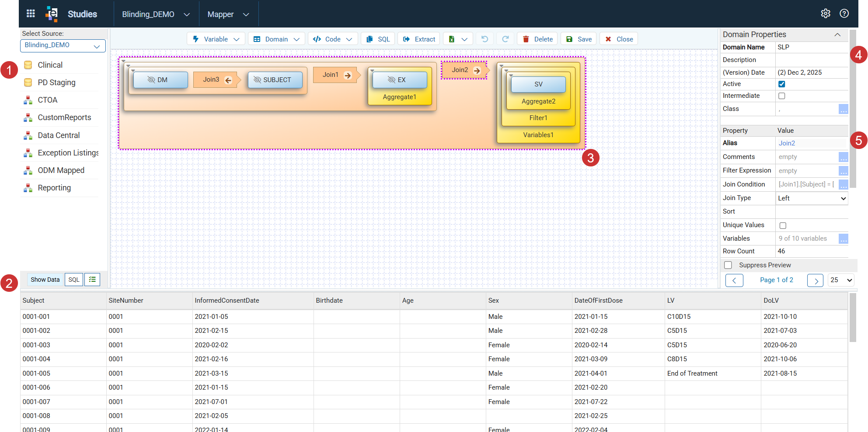Image resolution: width=868 pixels, height=432 pixels.
Task: Click the Join2 right arrow icon
Action: click(477, 70)
